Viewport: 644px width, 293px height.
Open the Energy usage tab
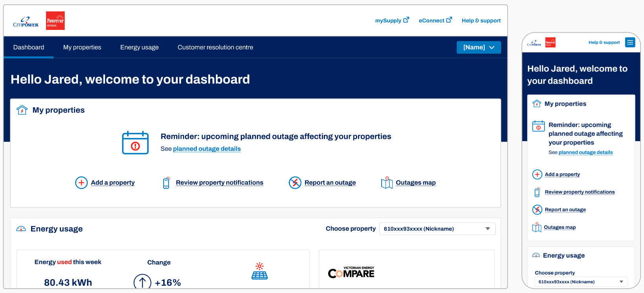[x=139, y=47]
